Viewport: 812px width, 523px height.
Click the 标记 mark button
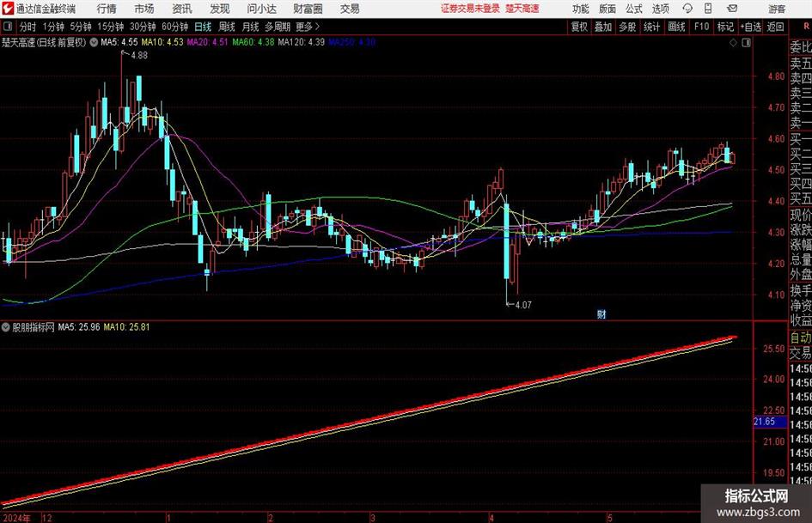point(725,27)
